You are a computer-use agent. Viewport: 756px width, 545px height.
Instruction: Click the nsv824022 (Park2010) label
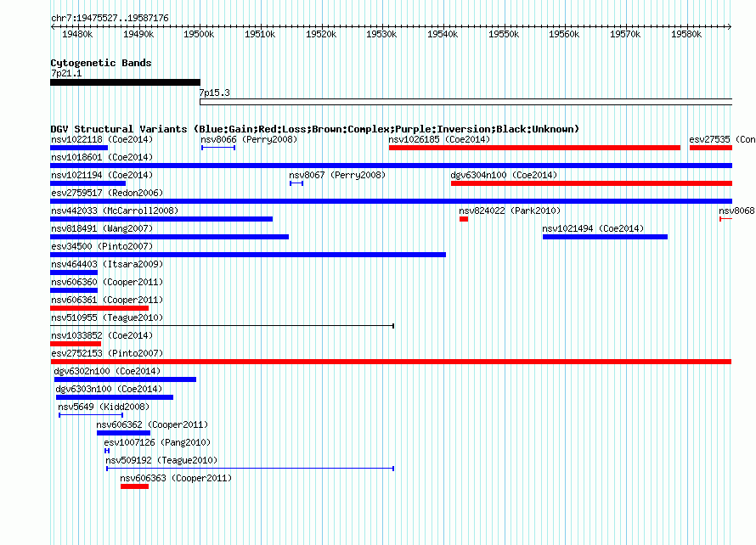click(510, 211)
